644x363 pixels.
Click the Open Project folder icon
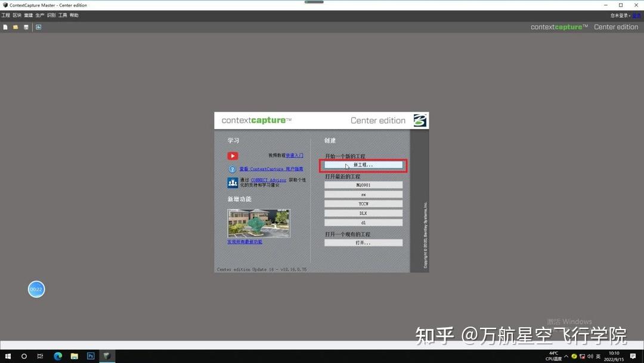pos(14,27)
